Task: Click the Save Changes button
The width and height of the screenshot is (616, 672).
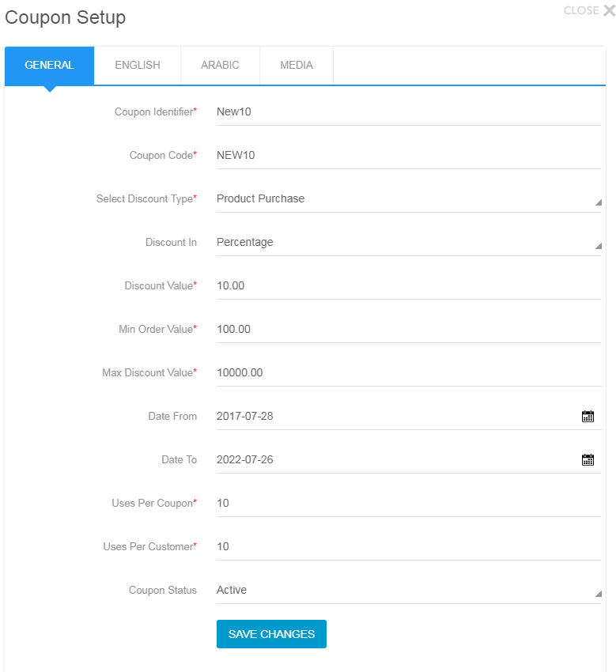Action: coord(271,634)
